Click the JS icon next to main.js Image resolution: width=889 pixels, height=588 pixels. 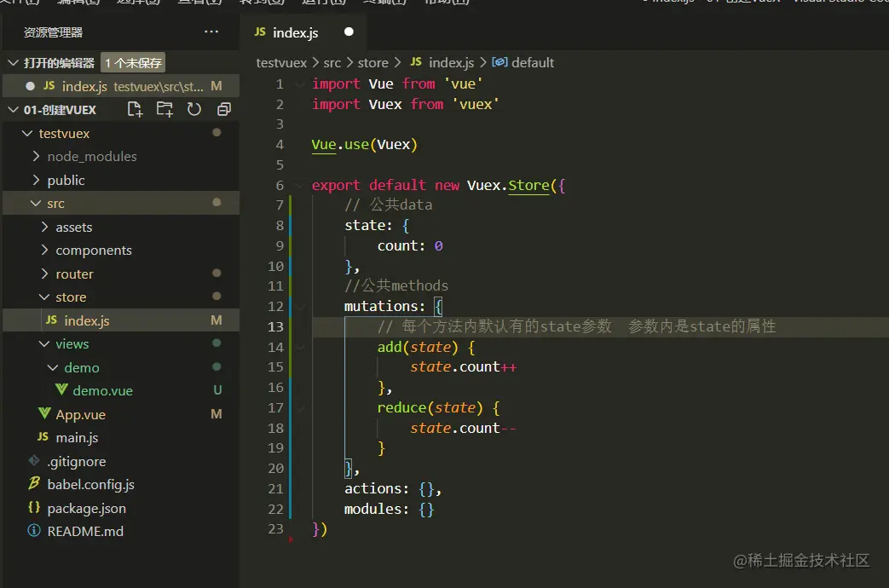click(43, 436)
